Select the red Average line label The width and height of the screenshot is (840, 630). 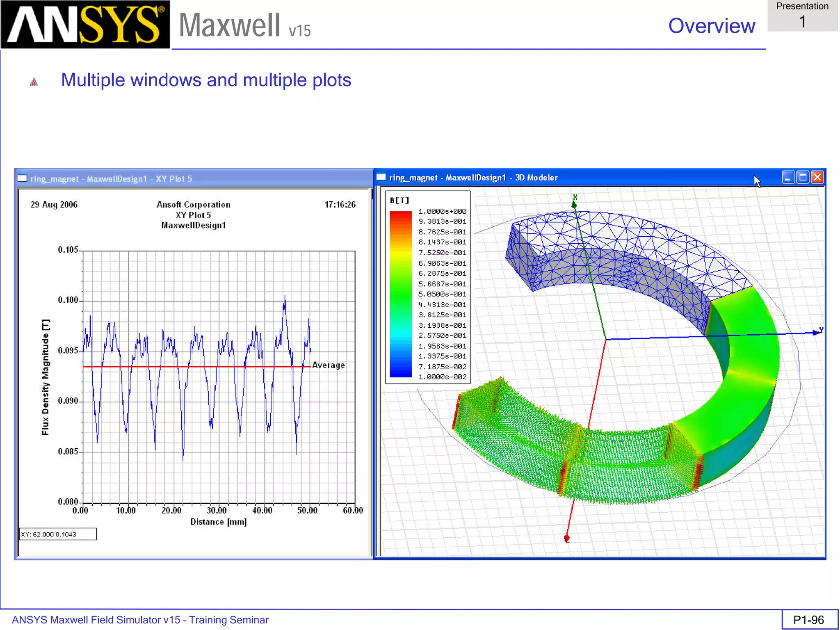(329, 365)
